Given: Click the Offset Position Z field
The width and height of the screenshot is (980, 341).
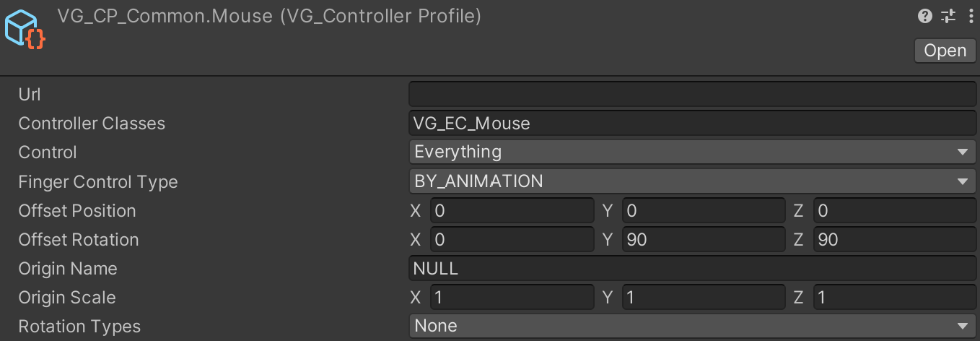Looking at the screenshot, I should pyautogui.click(x=895, y=210).
